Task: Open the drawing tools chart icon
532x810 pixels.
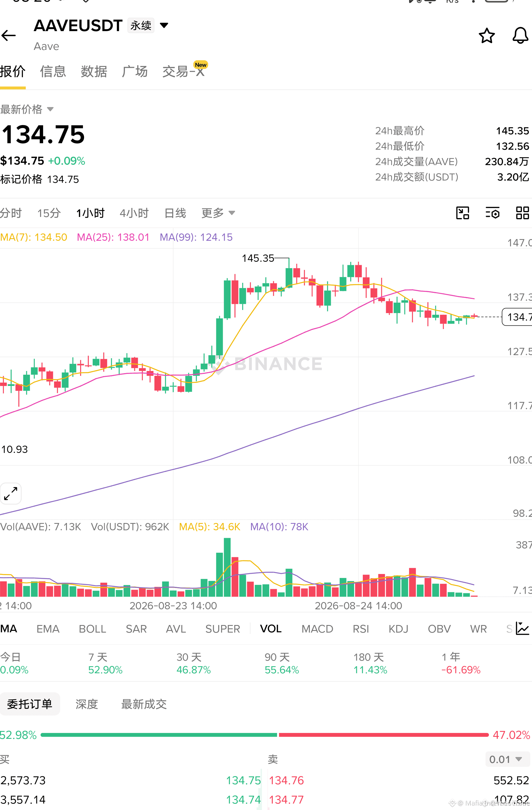Action: [462, 213]
